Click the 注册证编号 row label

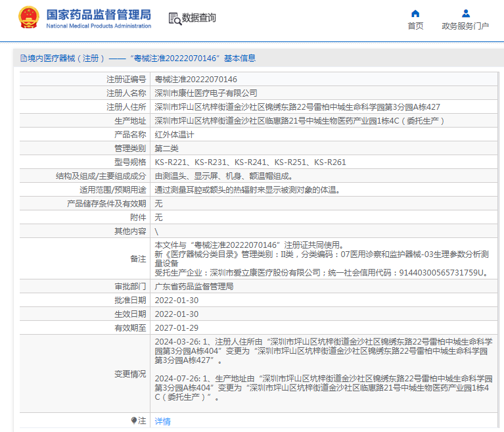pyautogui.click(x=126, y=79)
